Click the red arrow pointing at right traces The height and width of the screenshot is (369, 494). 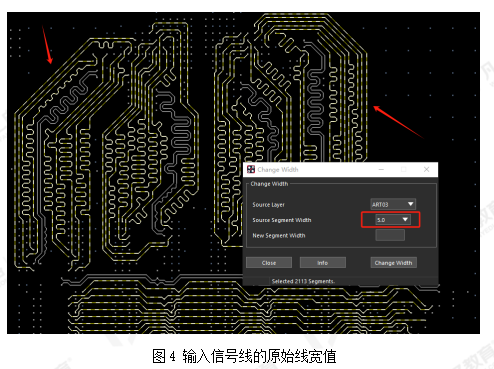398,122
